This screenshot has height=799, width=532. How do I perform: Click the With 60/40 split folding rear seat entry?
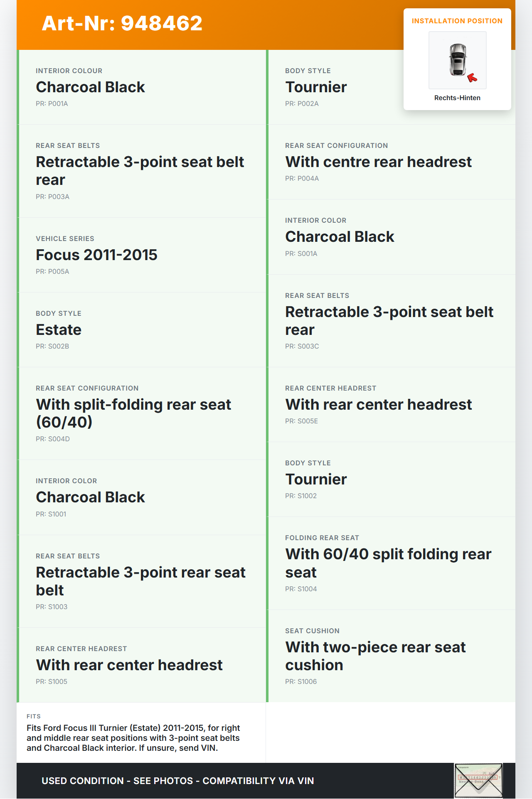tap(388, 563)
